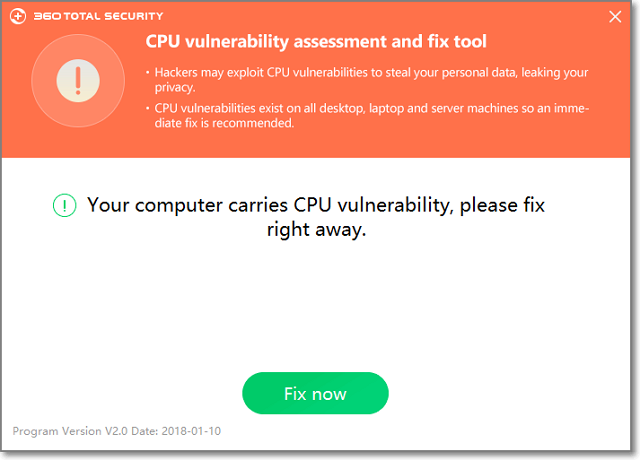Close the CPU vulnerability tool window
The width and height of the screenshot is (640, 460).
616,17
